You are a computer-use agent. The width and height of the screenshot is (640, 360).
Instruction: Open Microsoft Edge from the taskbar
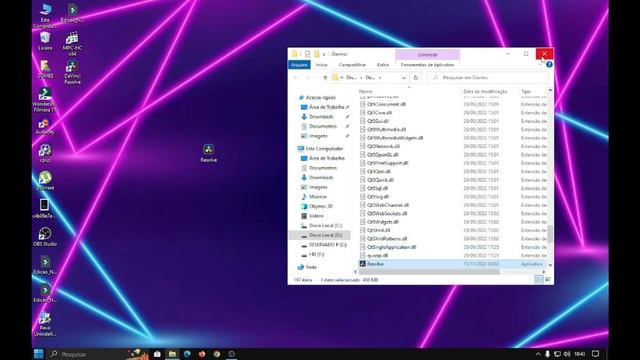(x=187, y=354)
